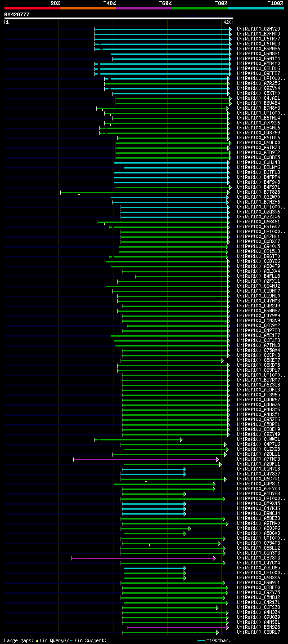Select the UniRef100_Q6C9Y2 label
Image resolution: width=288 pixels, height=644 pixels.
258,326
